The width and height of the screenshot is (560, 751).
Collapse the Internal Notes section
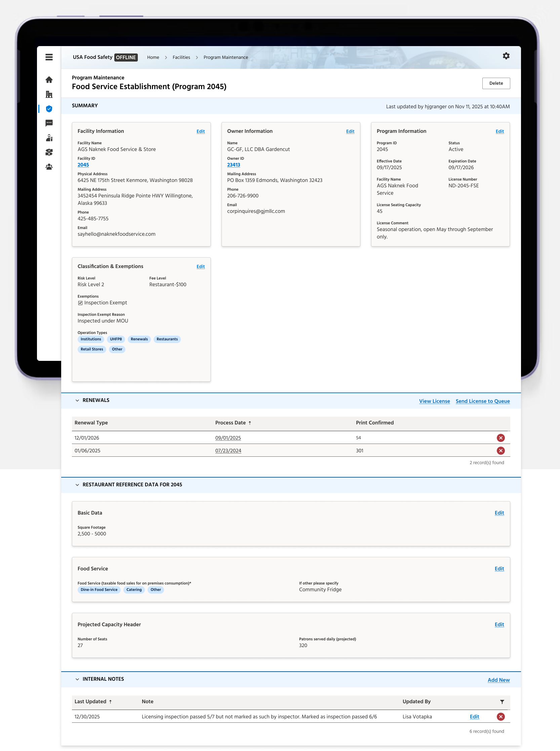pyautogui.click(x=77, y=679)
